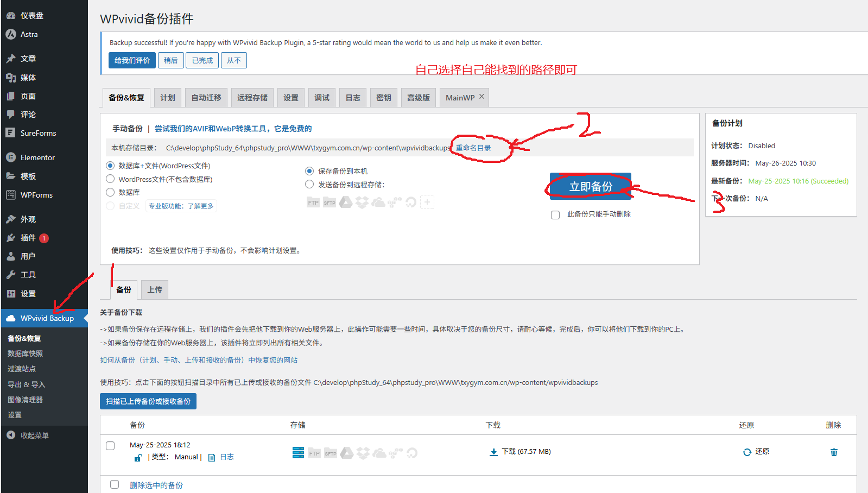868x493 pixels.
Task: Check 此备份只能手动删除 checkbox
Action: coord(555,215)
